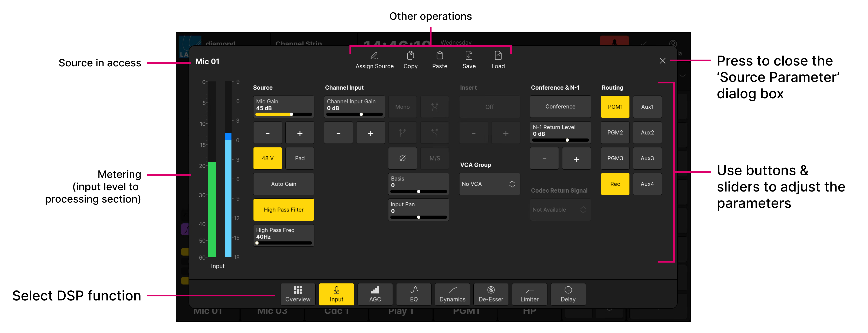
Task: Disable the High Pass Filter
Action: click(283, 210)
